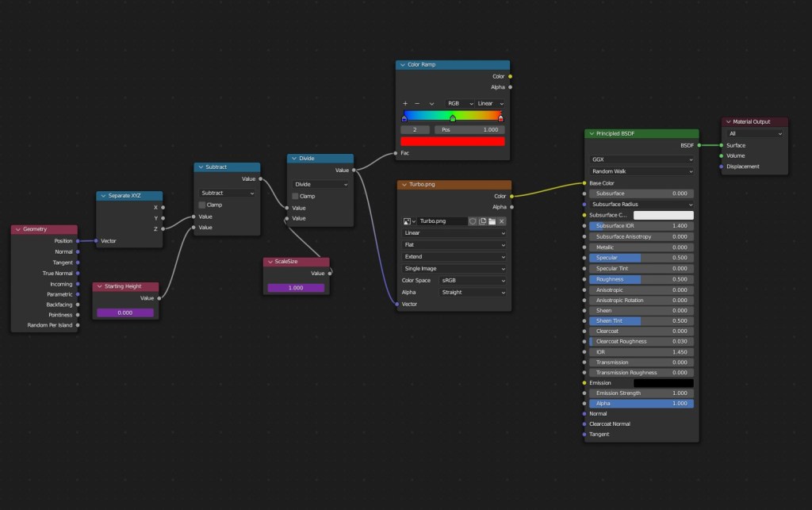The image size is (812, 510).
Task: Remove color stop with minus button
Action: pyautogui.click(x=417, y=103)
